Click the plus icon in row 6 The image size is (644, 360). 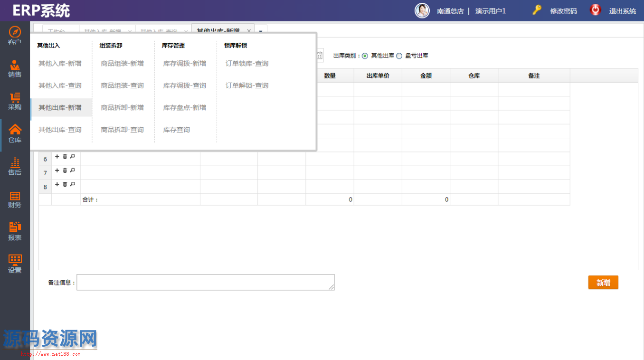57,157
